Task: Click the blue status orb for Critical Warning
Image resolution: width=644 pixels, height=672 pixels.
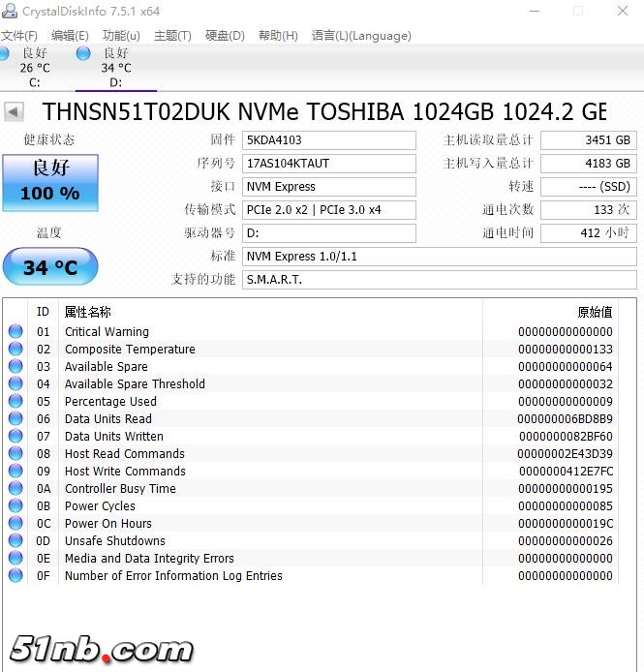Action: point(15,332)
